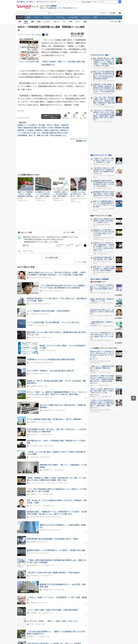Open the SIM card fraud diagram image
The width and height of the screenshot is (138, 644).
[x=29, y=49]
